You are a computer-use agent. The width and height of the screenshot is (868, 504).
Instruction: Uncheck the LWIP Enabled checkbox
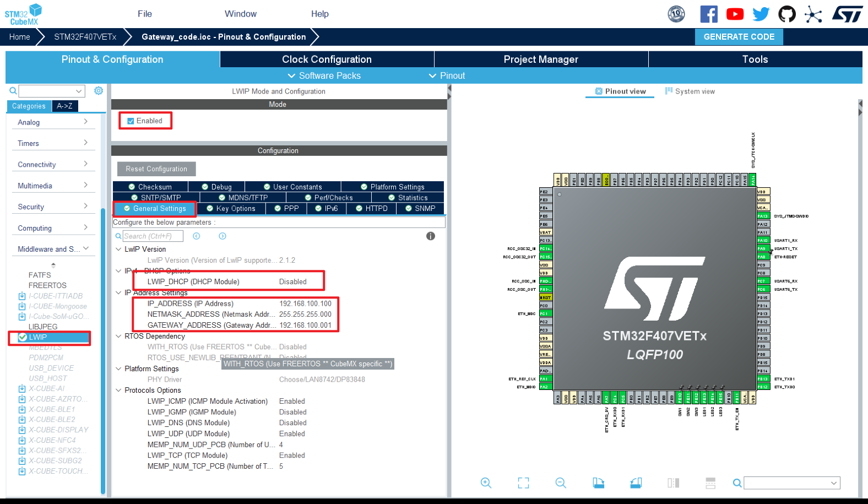click(x=131, y=121)
